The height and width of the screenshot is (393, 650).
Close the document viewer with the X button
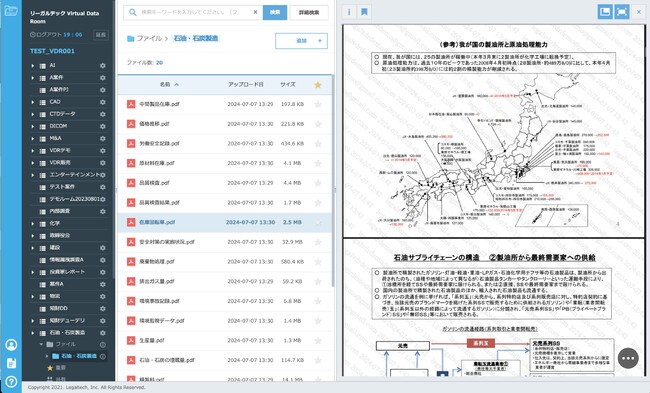pos(638,12)
